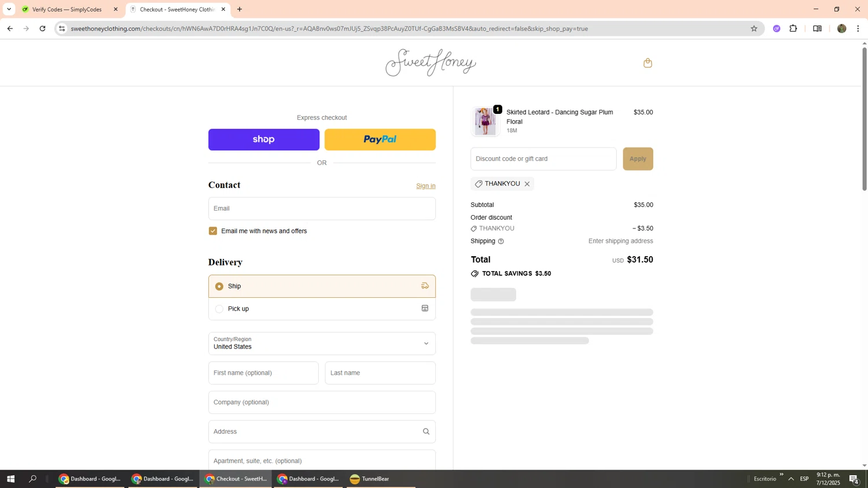Image resolution: width=868 pixels, height=488 pixels.
Task: Click the TOTAL SAVINGS $3.50 text
Action: [516, 273]
